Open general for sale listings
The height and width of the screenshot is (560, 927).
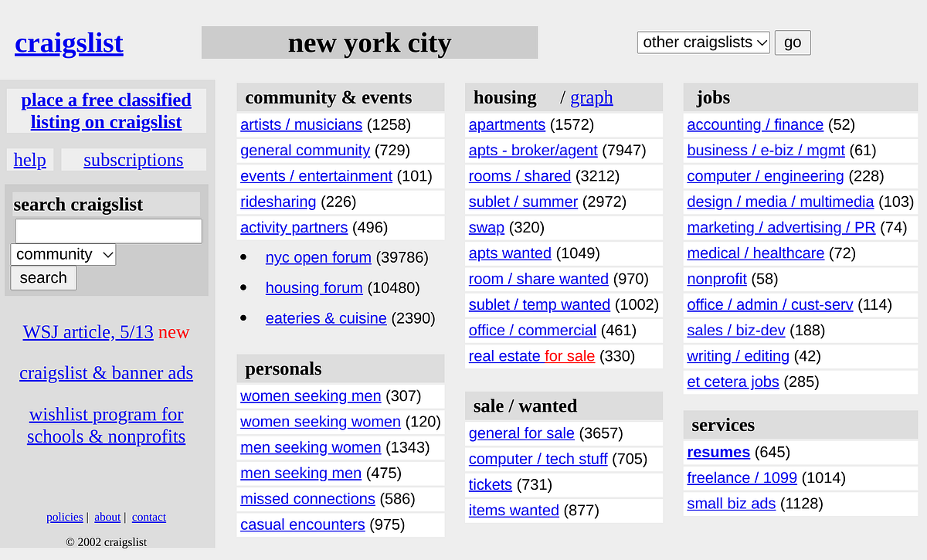tap(521, 433)
